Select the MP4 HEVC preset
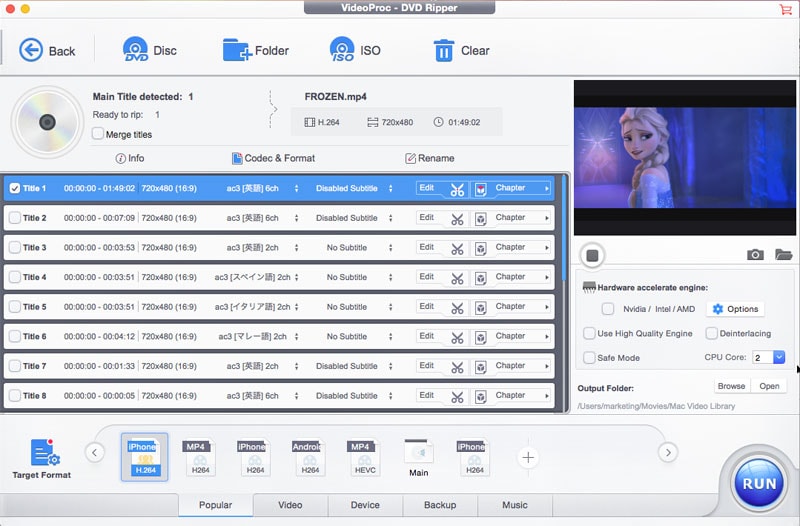Screen dimensions: 800x526 pos(365,458)
